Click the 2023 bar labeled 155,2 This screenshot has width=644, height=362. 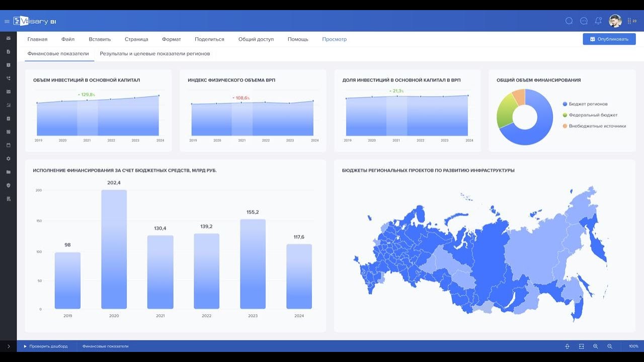coord(253,264)
